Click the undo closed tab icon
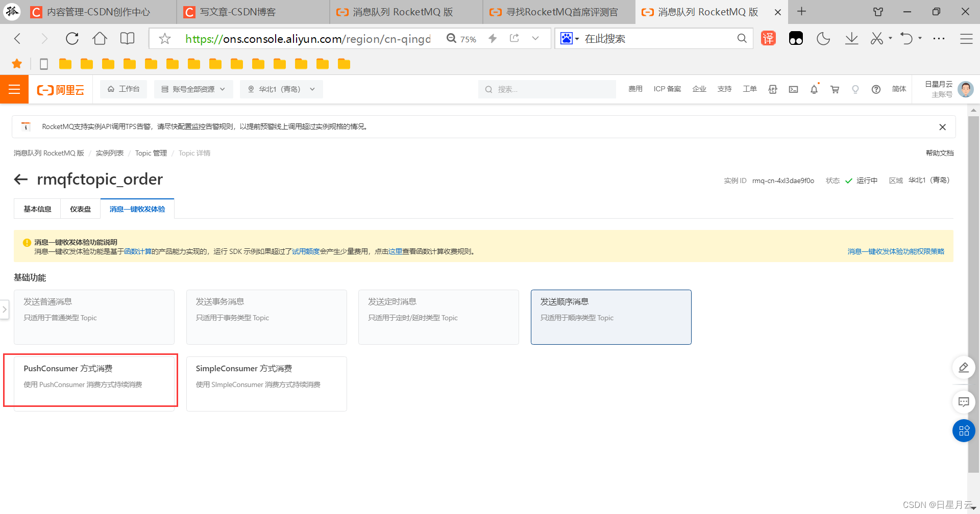This screenshot has width=980, height=514. [906, 38]
